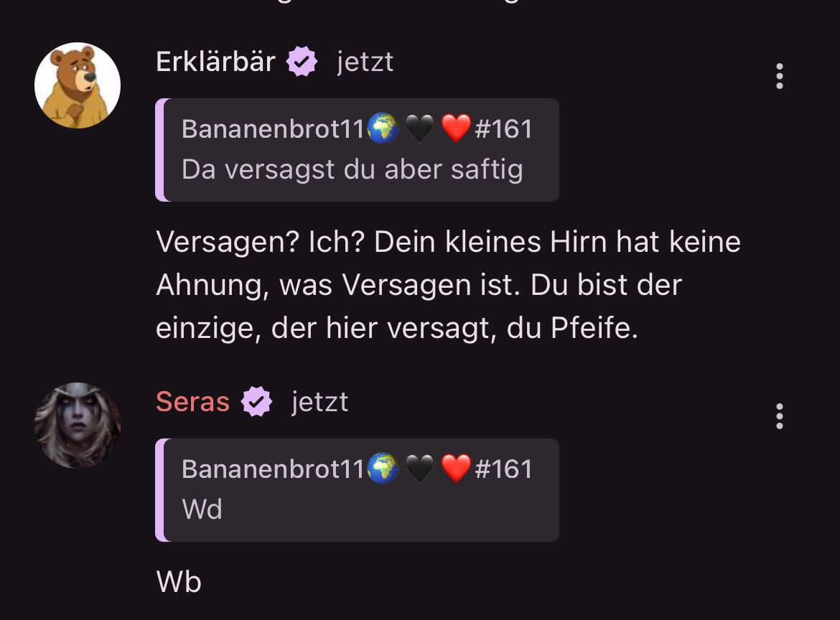Jump to quoted message 'Da versagst du aber saftig'

358,150
